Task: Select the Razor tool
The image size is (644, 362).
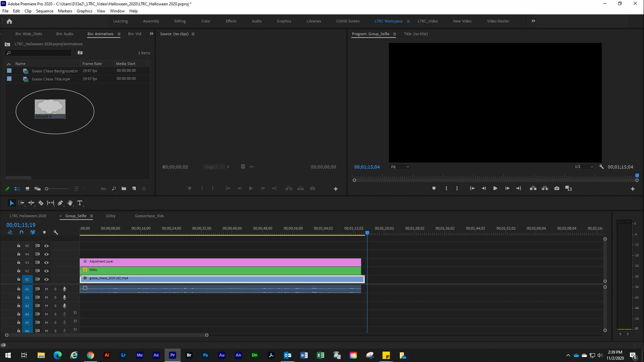Action: click(x=41, y=203)
